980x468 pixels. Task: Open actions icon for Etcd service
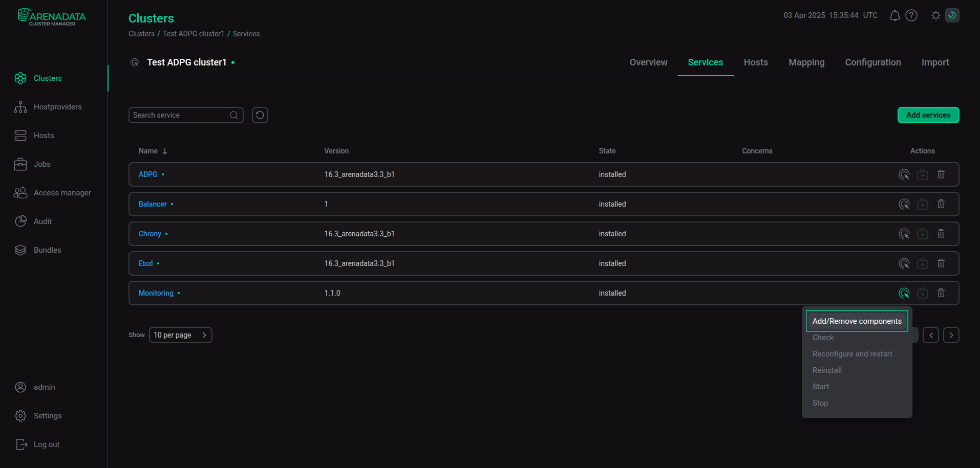[904, 263]
